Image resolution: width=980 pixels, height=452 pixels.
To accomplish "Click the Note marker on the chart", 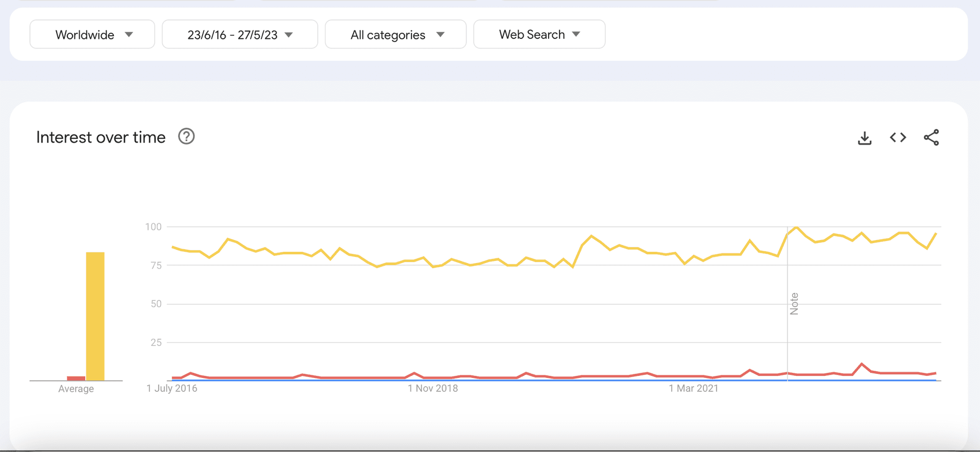I will [x=794, y=304].
